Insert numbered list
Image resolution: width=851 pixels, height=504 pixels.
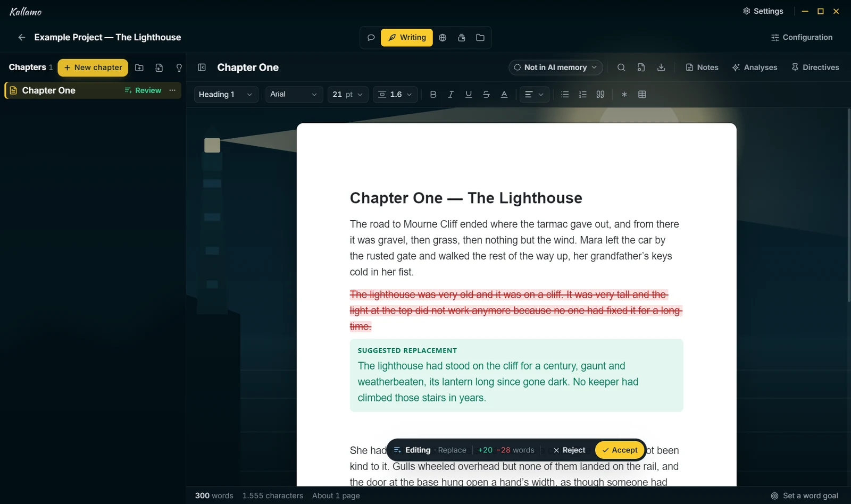pos(582,94)
